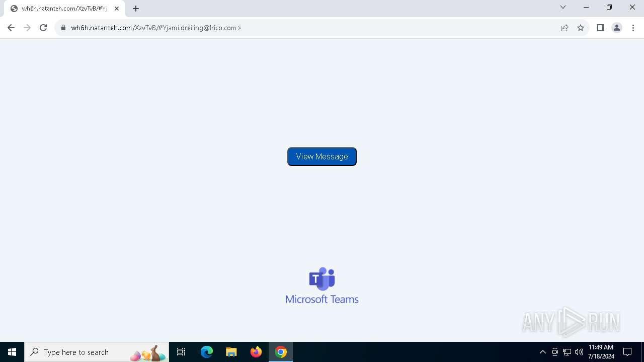
Task: View site information lock icon
Action: pos(63,28)
